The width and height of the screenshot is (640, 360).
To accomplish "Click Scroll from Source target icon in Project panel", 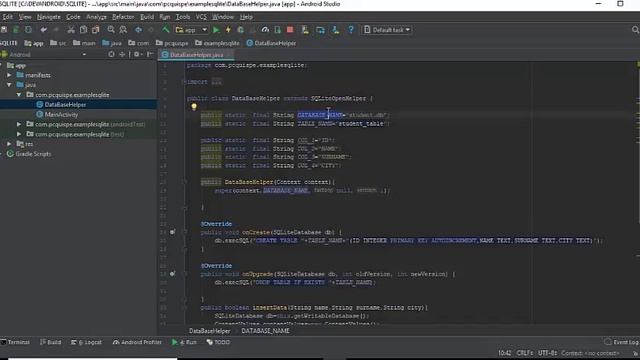I will (x=111, y=54).
